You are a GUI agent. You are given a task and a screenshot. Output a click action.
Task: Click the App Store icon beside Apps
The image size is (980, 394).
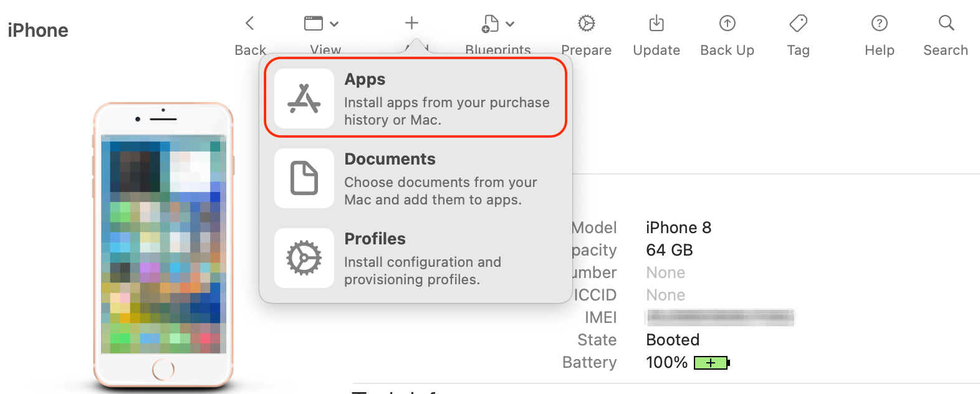(x=304, y=98)
